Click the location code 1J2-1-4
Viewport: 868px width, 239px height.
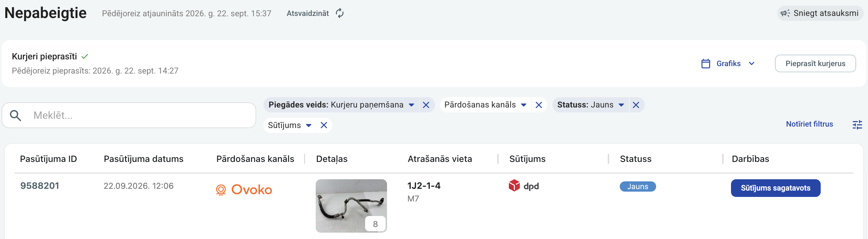(424, 186)
